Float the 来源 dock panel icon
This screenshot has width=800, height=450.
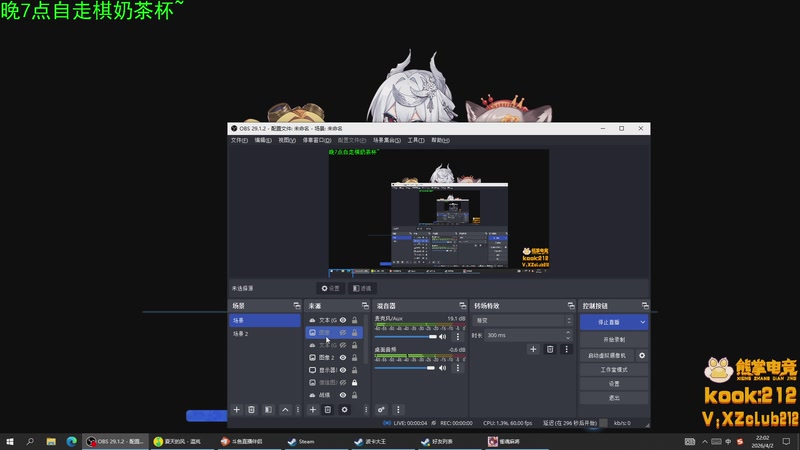365,306
